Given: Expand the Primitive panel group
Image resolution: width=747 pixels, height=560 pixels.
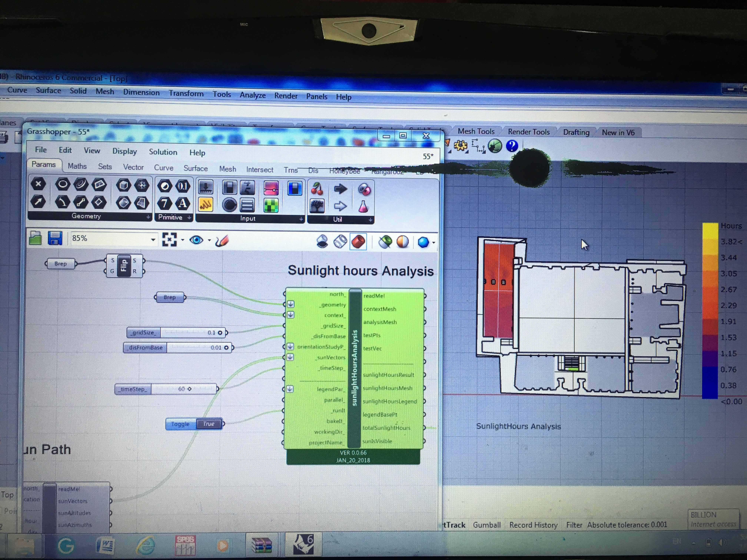Looking at the screenshot, I should [x=190, y=218].
